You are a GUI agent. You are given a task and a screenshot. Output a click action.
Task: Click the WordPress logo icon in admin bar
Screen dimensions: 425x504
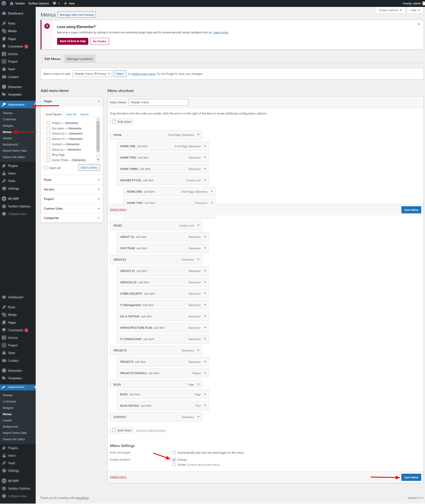point(4,3)
